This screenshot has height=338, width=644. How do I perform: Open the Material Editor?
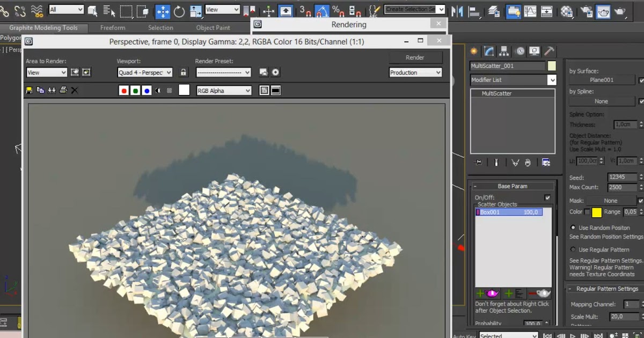click(x=566, y=11)
